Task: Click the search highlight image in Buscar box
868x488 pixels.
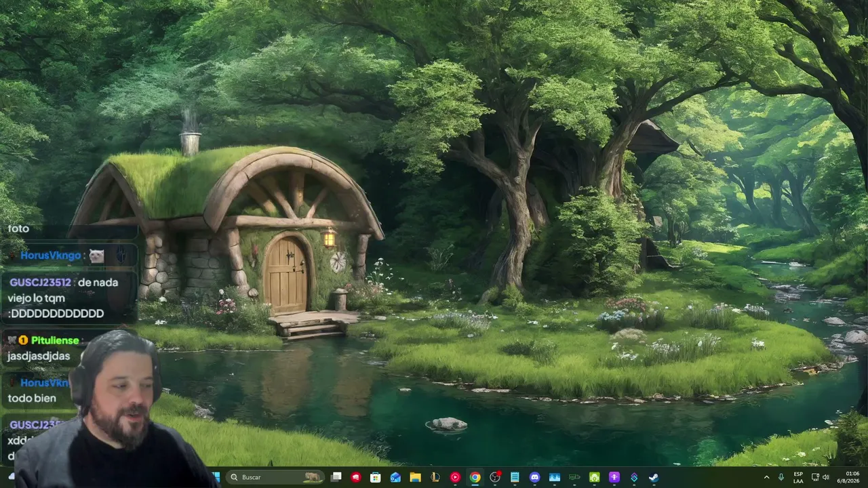Action: tap(312, 477)
